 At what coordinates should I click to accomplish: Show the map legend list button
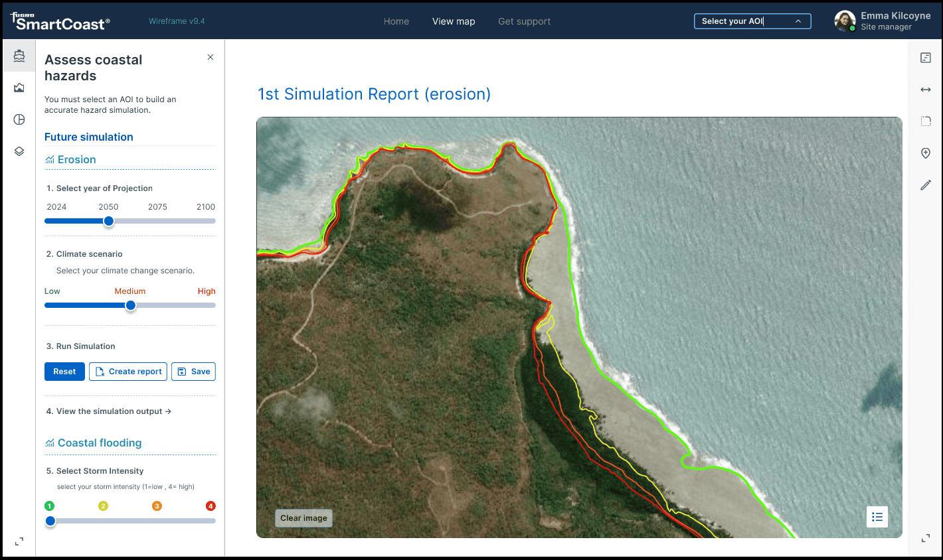click(877, 517)
